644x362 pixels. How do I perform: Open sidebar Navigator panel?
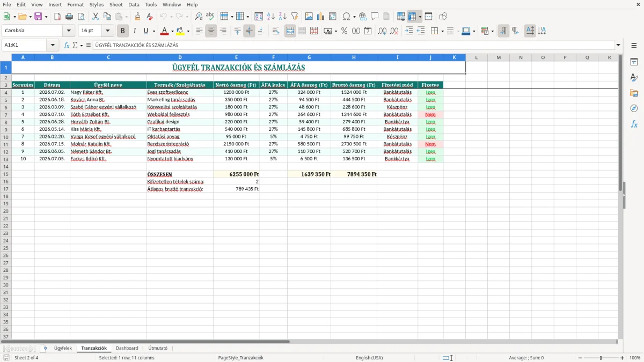tap(634, 108)
